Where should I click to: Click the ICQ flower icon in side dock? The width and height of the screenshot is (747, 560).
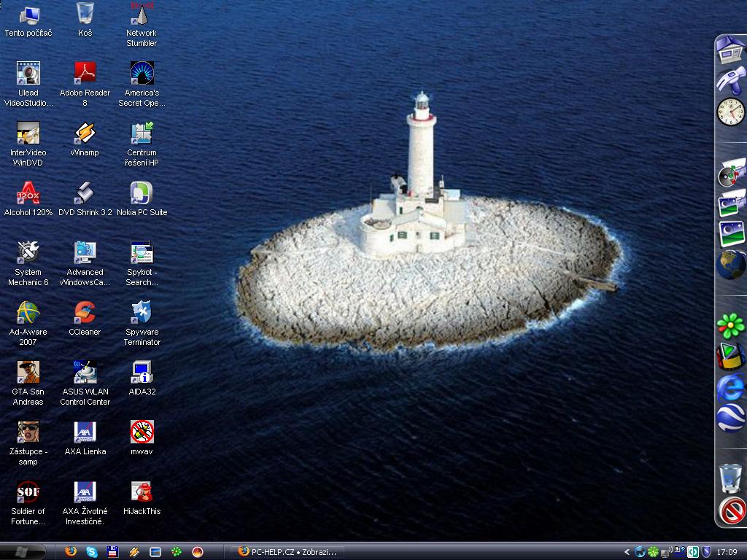click(730, 325)
